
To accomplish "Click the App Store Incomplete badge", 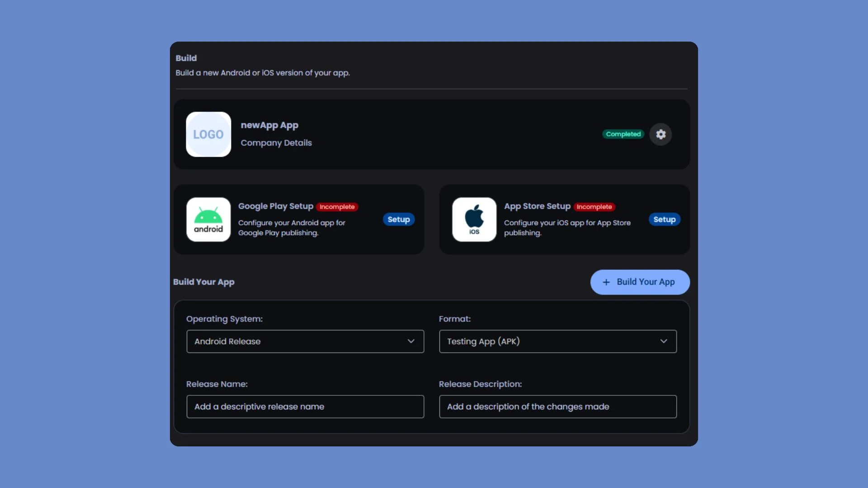I will (594, 207).
